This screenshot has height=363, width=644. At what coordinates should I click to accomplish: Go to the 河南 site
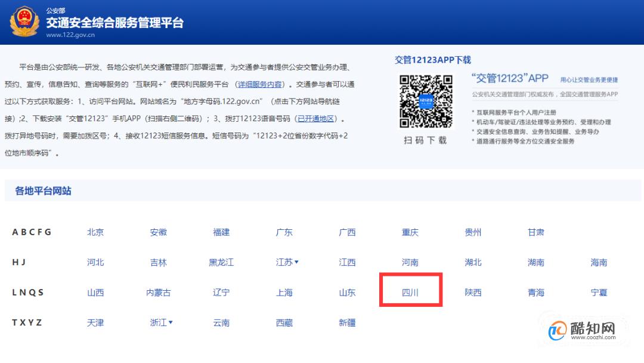click(x=410, y=262)
